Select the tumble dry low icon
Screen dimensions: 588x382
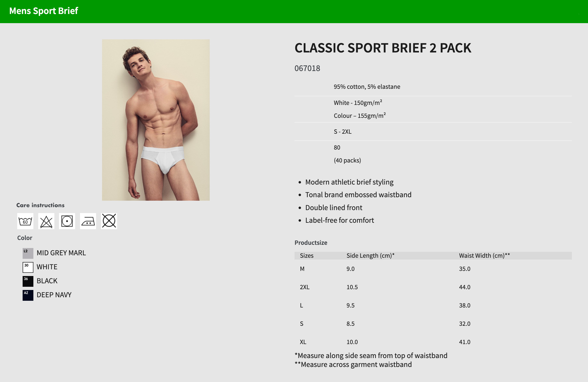point(67,221)
